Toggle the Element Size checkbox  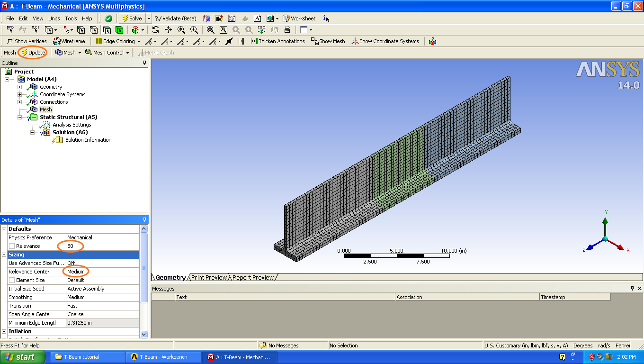pyautogui.click(x=12, y=280)
